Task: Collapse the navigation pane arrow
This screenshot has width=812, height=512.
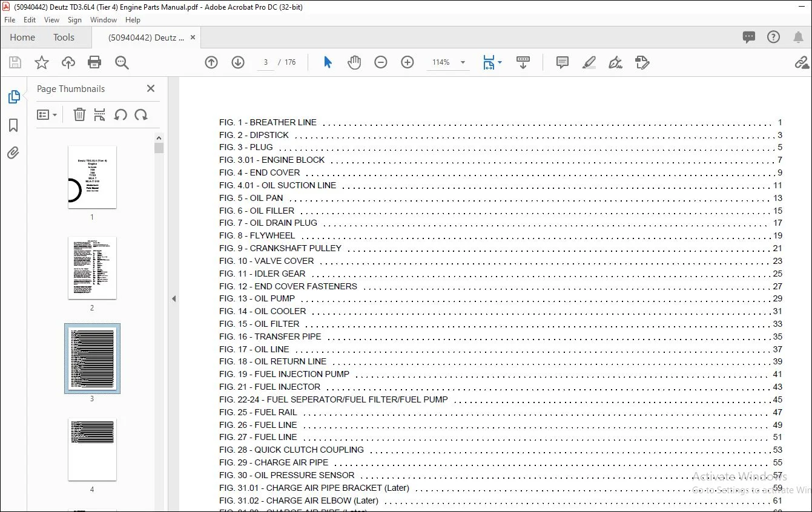Action: coord(174,298)
